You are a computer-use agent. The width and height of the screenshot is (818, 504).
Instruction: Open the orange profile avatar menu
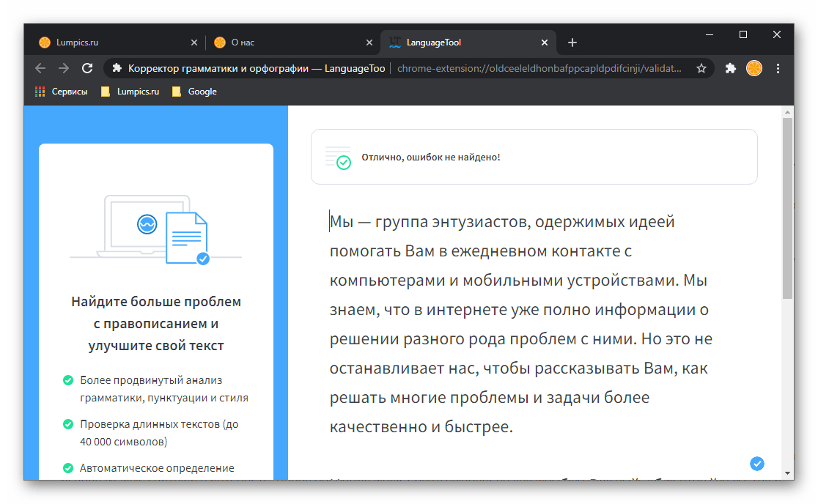753,68
